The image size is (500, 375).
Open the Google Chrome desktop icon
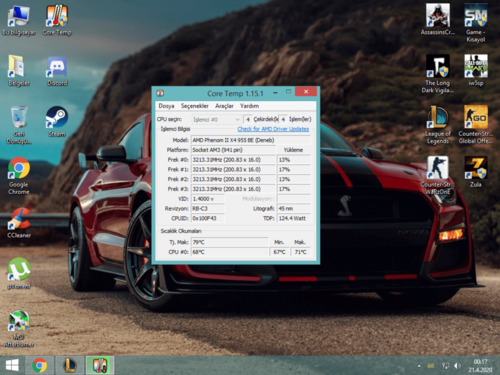(x=19, y=176)
